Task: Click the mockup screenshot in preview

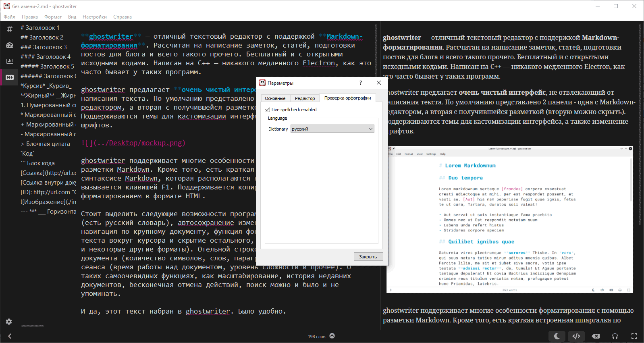Action: pyautogui.click(x=510, y=220)
